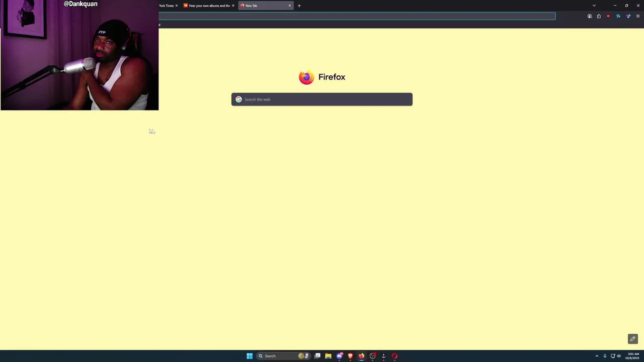Open the Firefox account icon in the toolbar
Screen dimensions: 644x362
[590, 16]
